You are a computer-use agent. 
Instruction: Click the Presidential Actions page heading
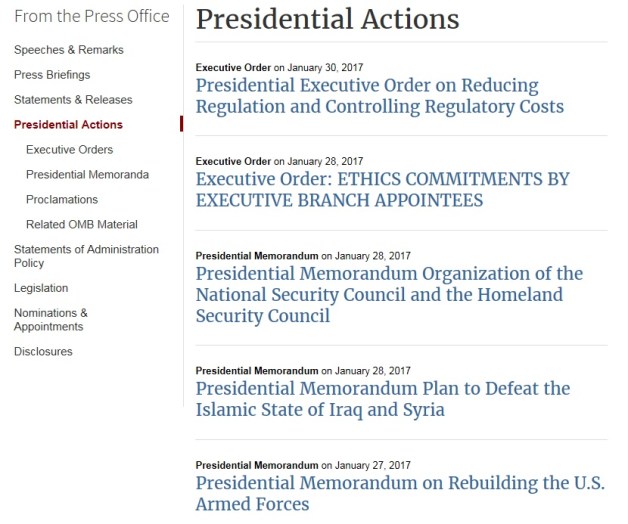point(327,19)
